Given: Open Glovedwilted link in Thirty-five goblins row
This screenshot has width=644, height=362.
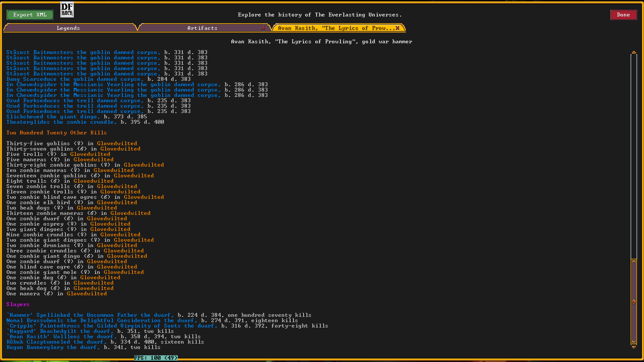Looking at the screenshot, I should (x=117, y=144).
